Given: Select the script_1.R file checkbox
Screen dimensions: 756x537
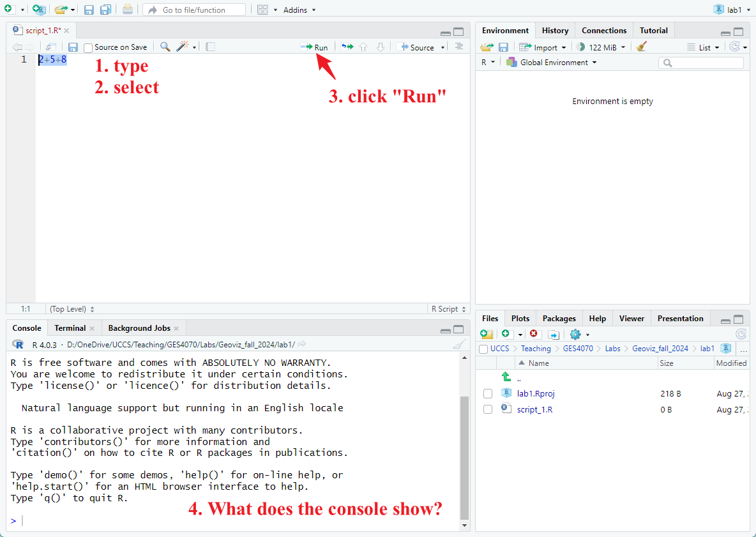Looking at the screenshot, I should (x=488, y=409).
